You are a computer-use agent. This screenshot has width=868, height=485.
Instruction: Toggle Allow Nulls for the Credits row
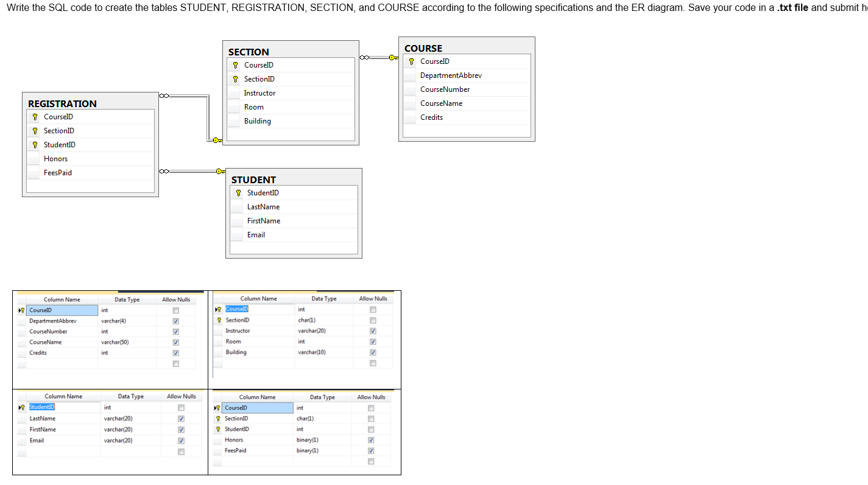[175, 354]
